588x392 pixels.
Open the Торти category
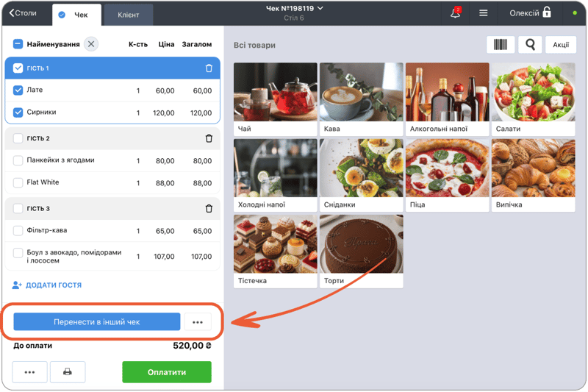tap(362, 252)
